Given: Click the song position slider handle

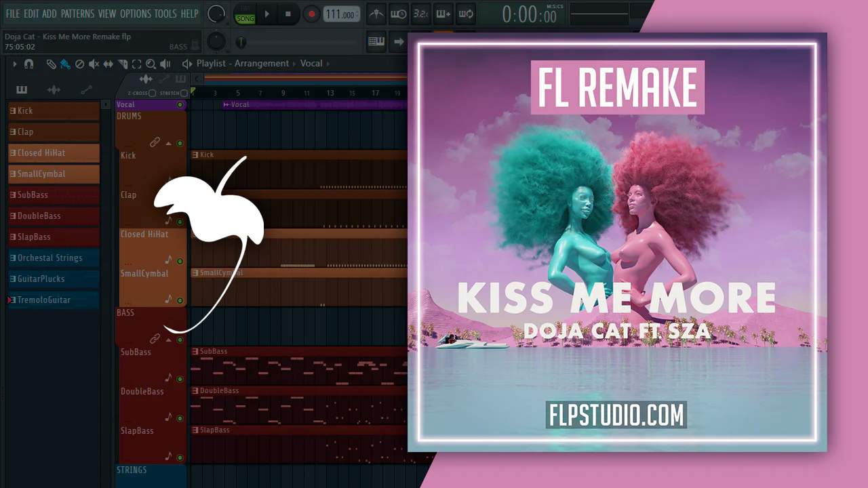Looking at the screenshot, I should click(x=240, y=42).
